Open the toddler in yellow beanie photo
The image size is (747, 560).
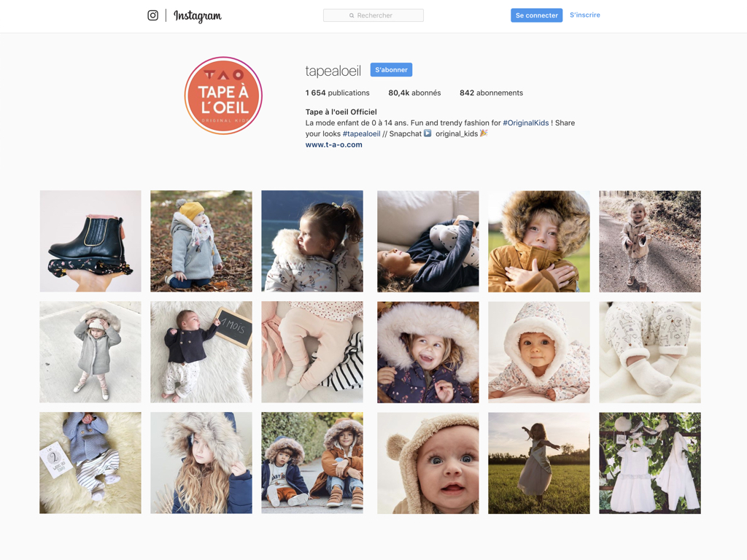[x=201, y=241]
